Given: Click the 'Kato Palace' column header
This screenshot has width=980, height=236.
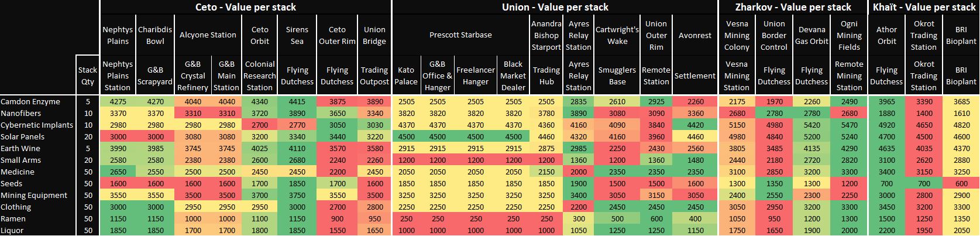Looking at the screenshot, I should (406, 76).
